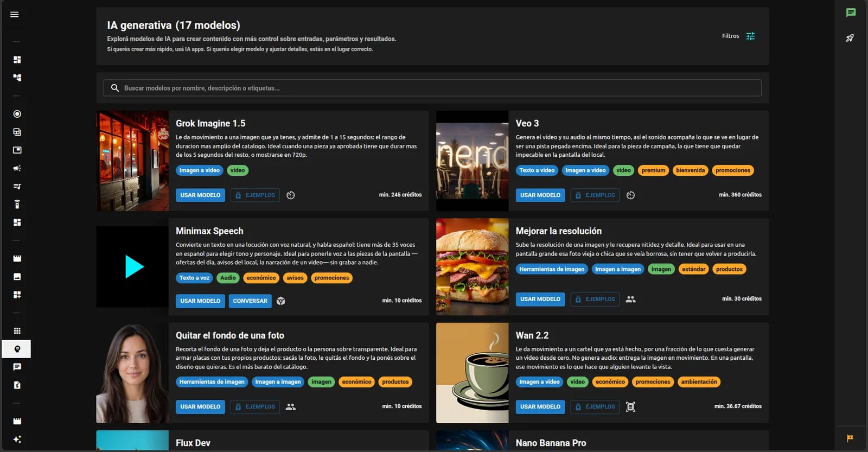Open the Grok Imagine 1.5 restaurant thumbnail
Image resolution: width=868 pixels, height=452 pixels.
tap(132, 161)
